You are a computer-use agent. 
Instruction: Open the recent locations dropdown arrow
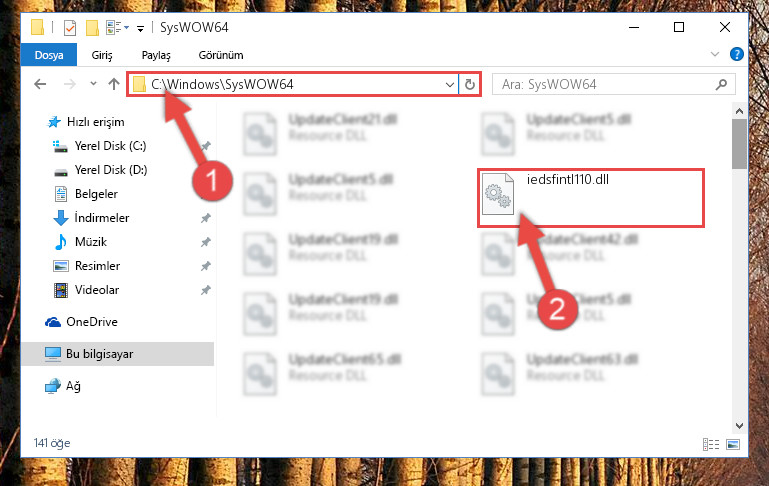(x=93, y=84)
